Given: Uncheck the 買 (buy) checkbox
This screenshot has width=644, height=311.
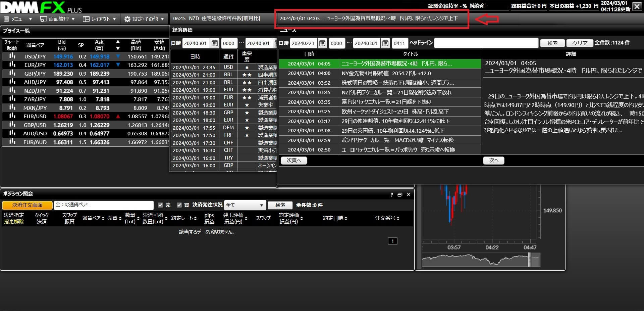Looking at the screenshot, I should [179, 205].
